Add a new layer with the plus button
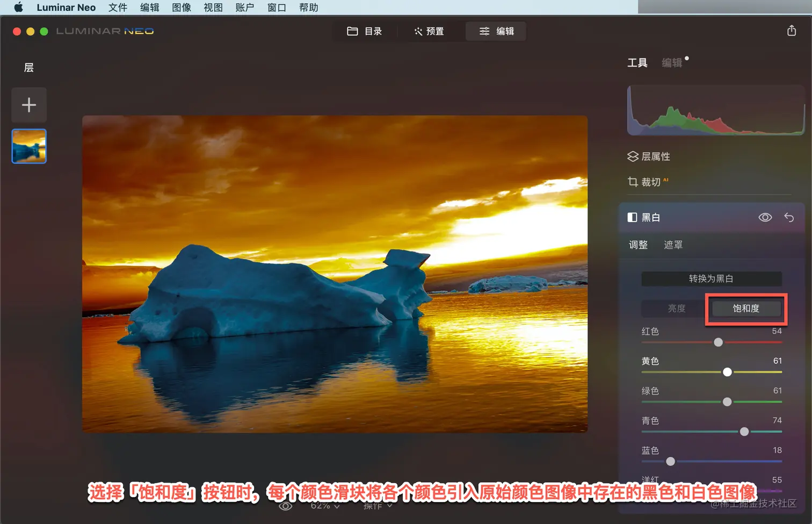This screenshot has width=812, height=524. point(29,105)
